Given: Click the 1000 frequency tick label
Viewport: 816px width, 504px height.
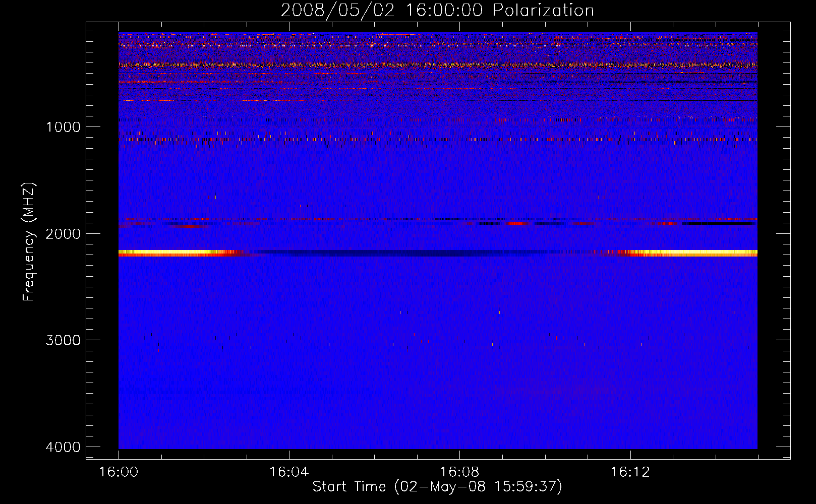Looking at the screenshot, I should tap(63, 127).
